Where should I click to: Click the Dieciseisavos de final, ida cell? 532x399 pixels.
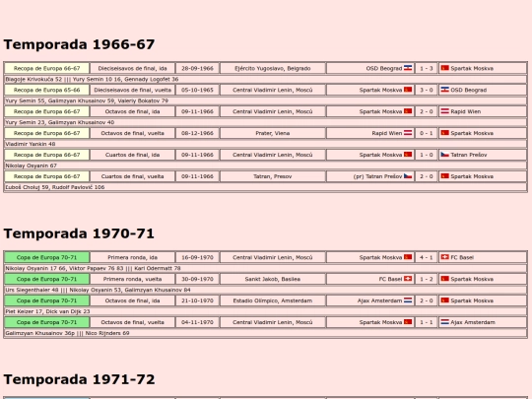point(132,68)
